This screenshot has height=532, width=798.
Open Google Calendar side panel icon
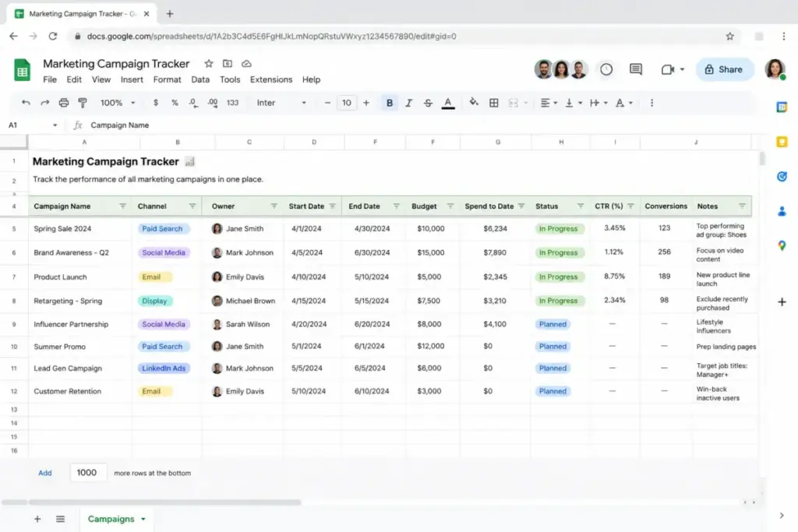point(782,107)
